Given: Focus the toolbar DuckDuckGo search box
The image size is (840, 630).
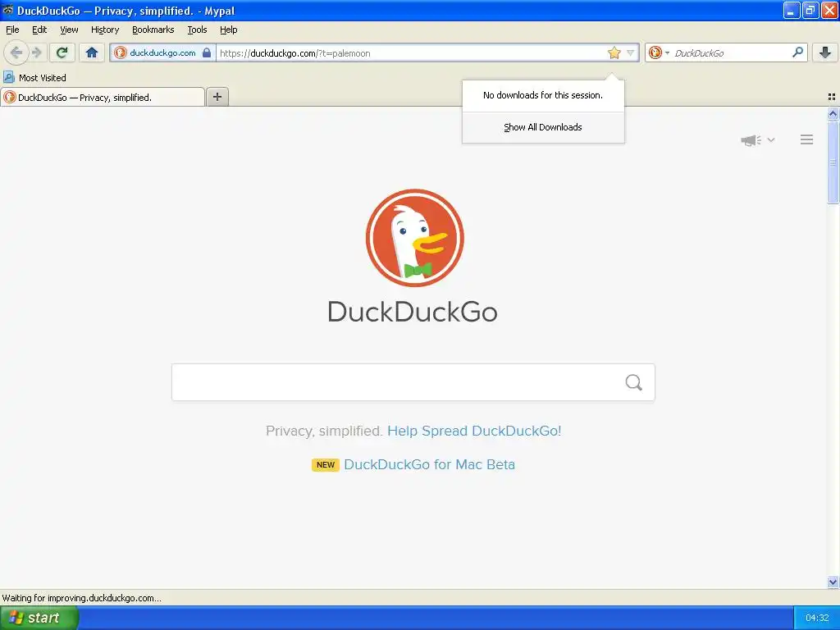Looking at the screenshot, I should pos(730,53).
